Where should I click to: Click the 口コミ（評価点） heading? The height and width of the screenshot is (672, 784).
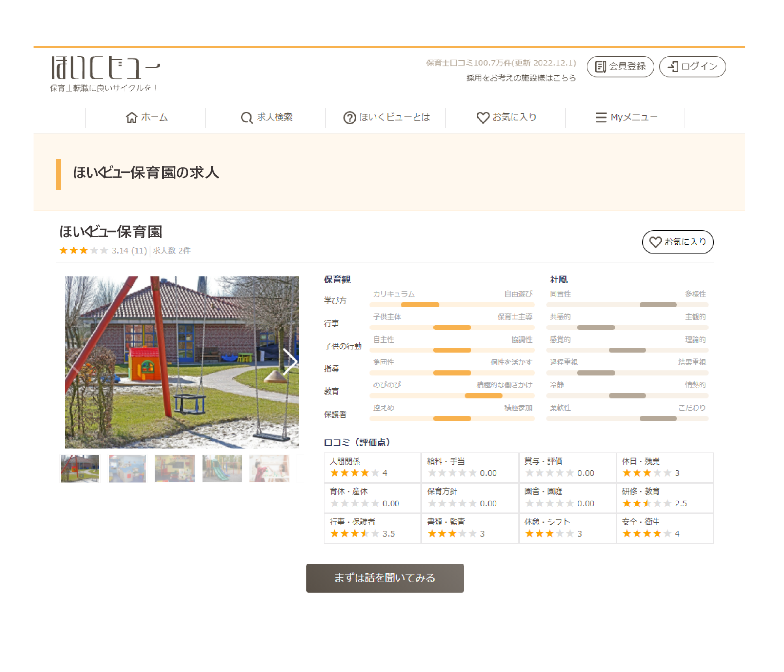357,442
